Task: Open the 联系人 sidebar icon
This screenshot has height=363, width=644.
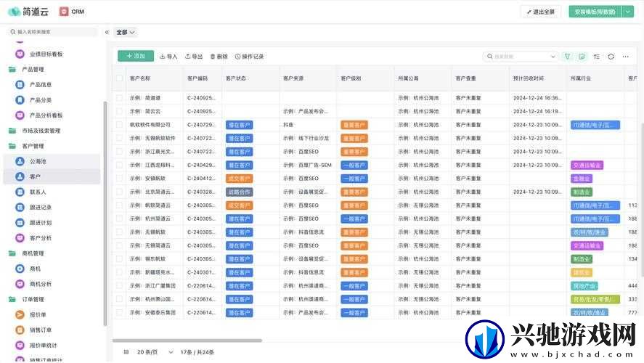Action: (20, 192)
